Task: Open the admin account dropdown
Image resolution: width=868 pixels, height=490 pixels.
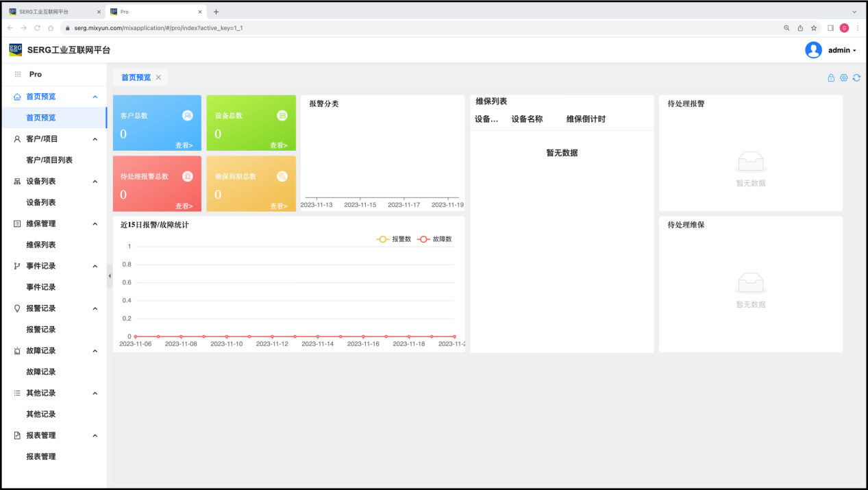Action: 842,50
